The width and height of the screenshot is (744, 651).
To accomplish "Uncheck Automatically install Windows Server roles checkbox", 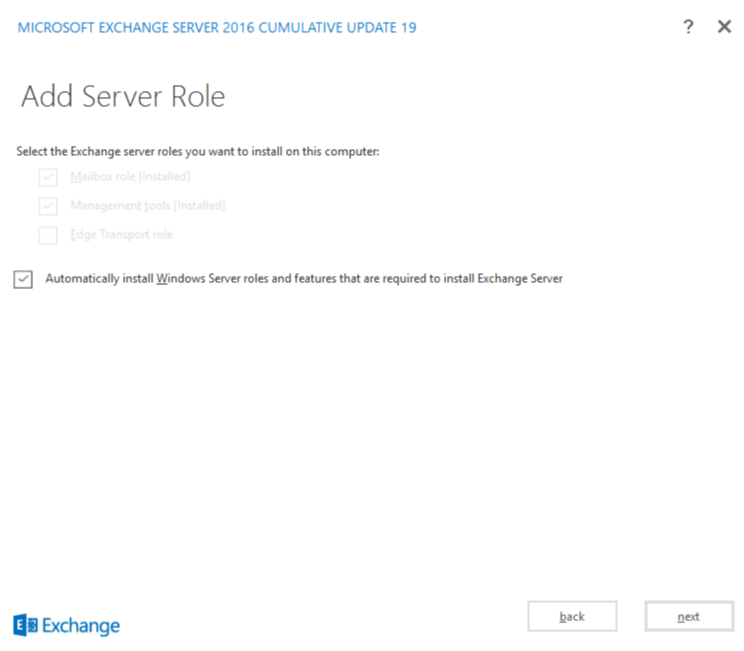I will (23, 279).
